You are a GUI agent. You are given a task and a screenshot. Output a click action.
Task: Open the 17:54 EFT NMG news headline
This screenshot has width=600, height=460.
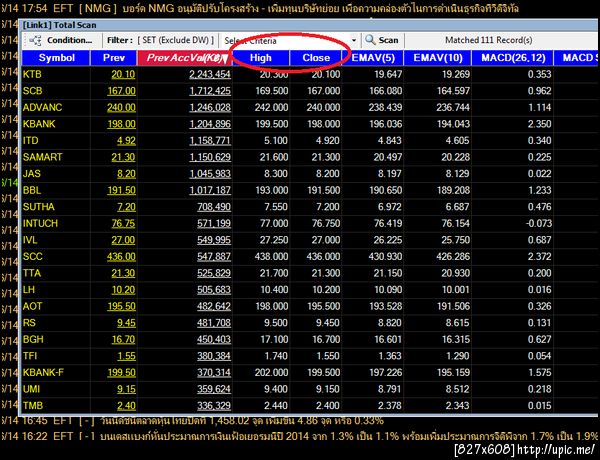260,8
